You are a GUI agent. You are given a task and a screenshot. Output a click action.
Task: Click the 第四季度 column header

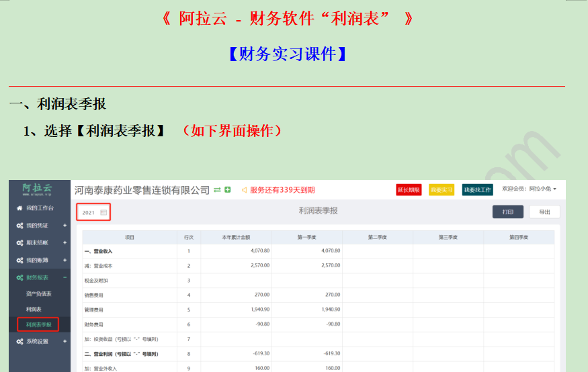[x=519, y=237]
